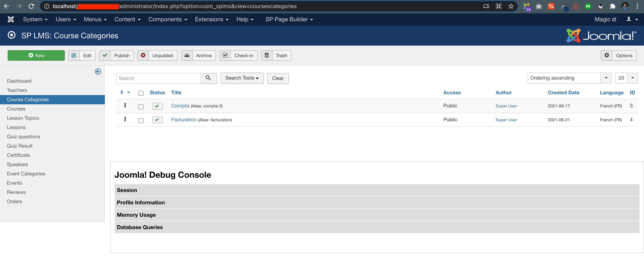Click the red Unpublish button
644x260 pixels.
click(x=157, y=55)
